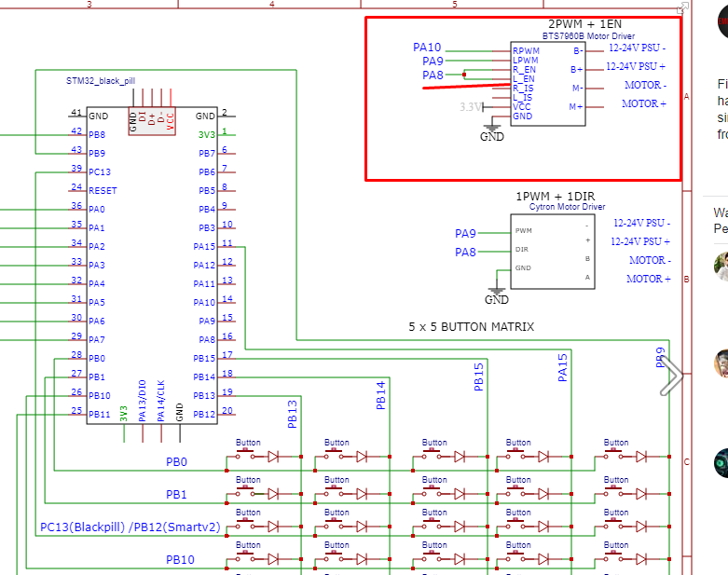Click the 1PWM + 1DIR heading
The image size is (728, 575).
point(554,197)
